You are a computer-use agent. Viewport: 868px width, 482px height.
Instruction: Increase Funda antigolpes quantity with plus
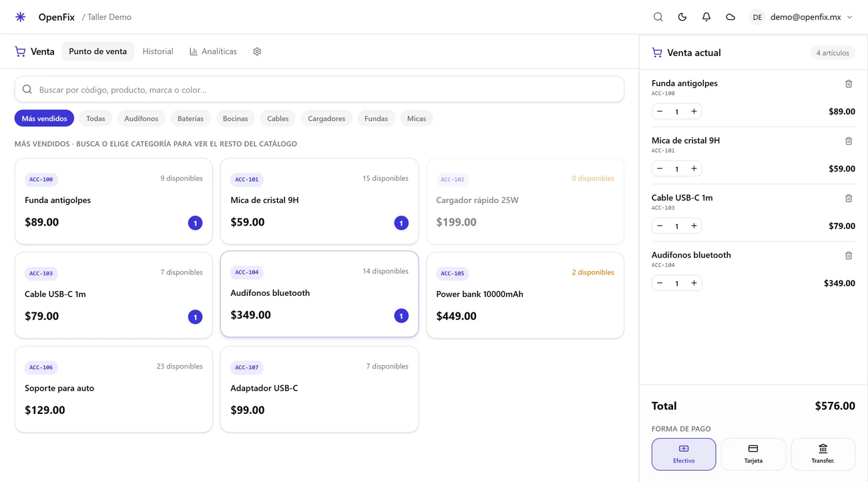[x=694, y=111]
